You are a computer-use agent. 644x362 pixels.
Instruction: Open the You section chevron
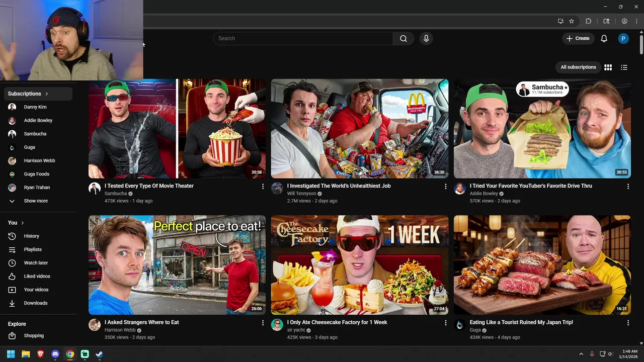[22, 223]
